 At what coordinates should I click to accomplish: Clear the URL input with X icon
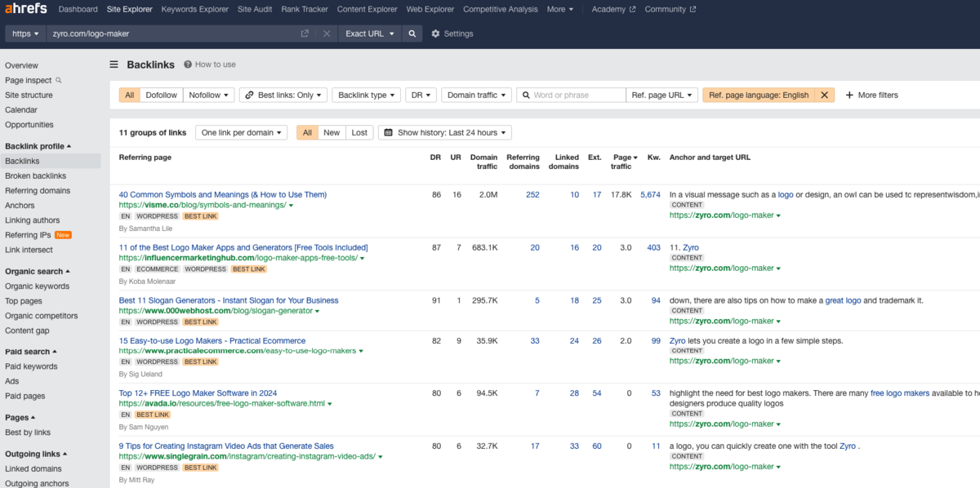[x=326, y=33]
